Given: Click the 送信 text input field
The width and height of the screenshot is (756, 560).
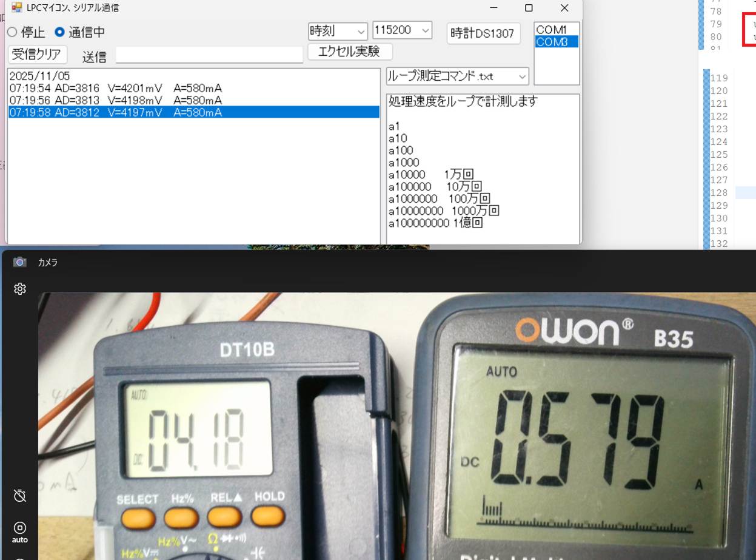Looking at the screenshot, I should tap(209, 55).
